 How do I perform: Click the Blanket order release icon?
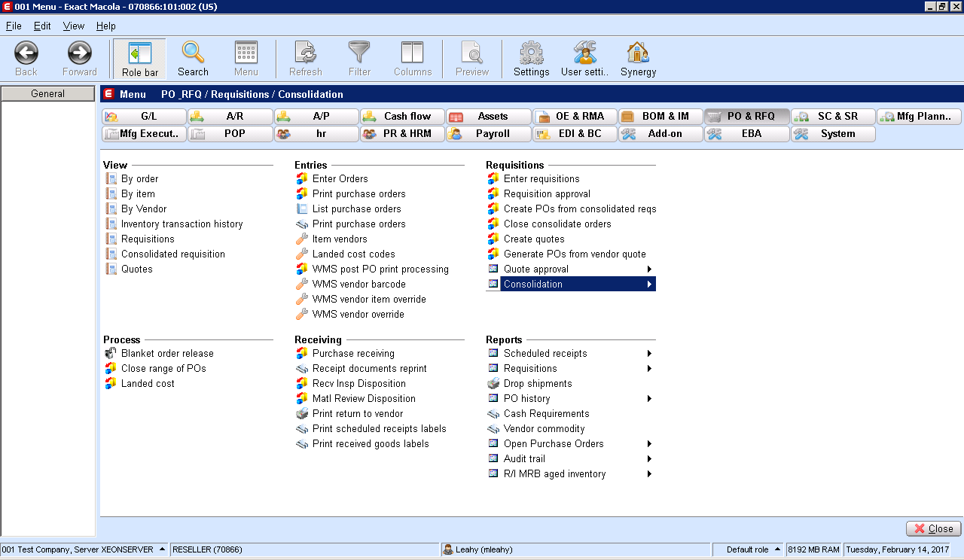(111, 353)
